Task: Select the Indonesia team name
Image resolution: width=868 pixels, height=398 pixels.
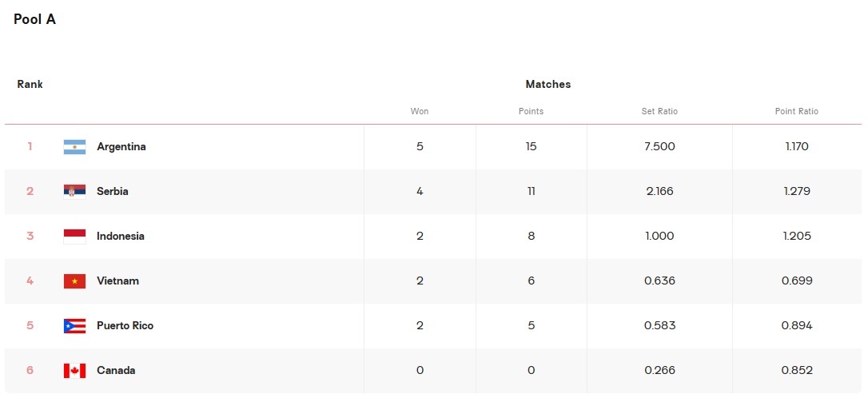Action: (x=121, y=237)
